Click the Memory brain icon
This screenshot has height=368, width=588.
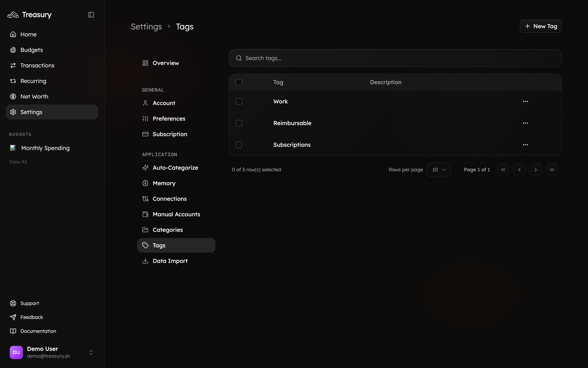click(145, 183)
